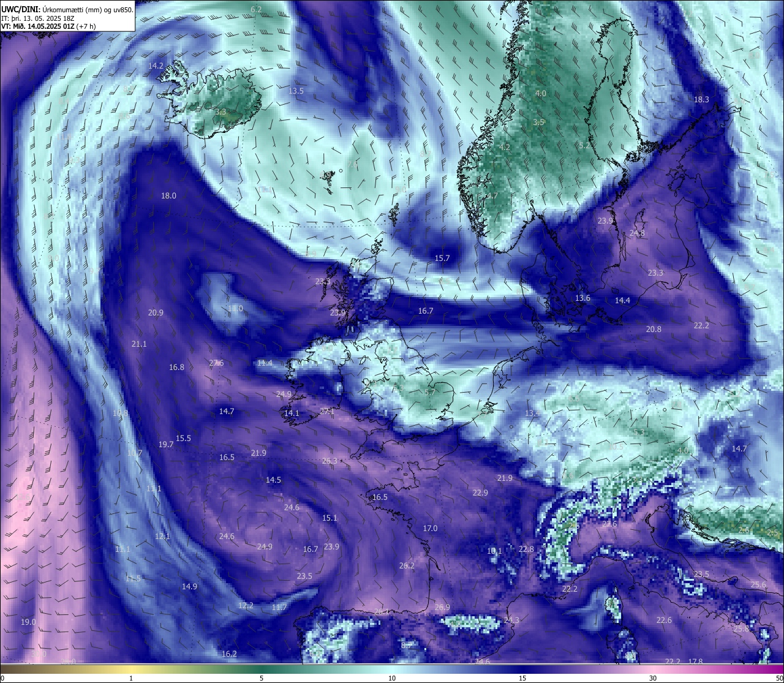Click the 11.7 value north of Spain
This screenshot has width=784, height=683.
coord(279,607)
